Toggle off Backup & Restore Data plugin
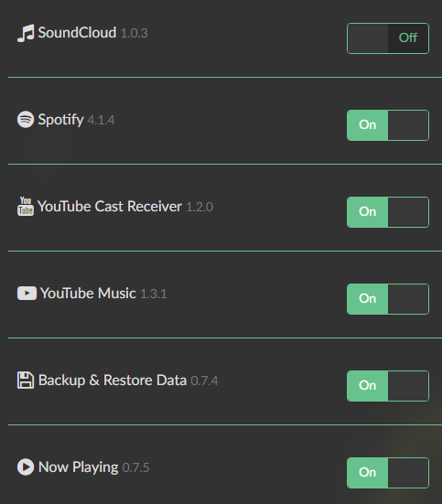 [x=388, y=386]
